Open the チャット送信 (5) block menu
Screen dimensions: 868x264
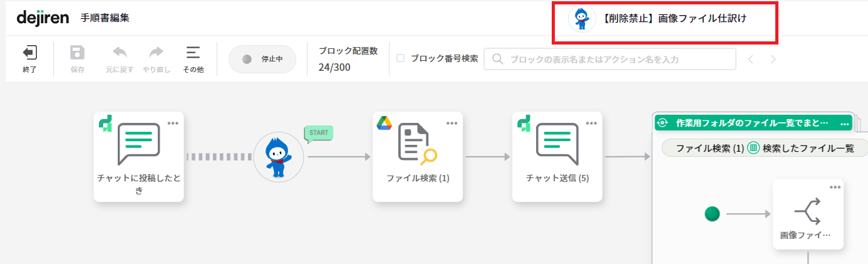[x=592, y=122]
